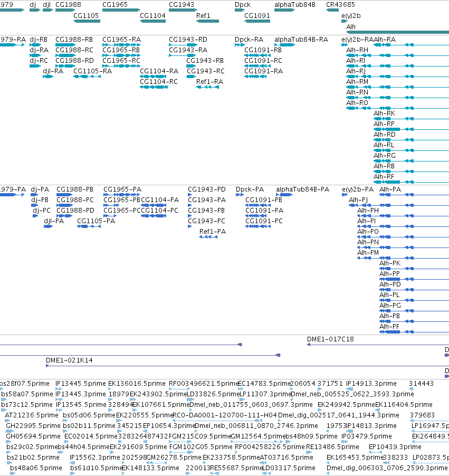The height and width of the screenshot is (476, 449).
Task: Click protein label Alh-PJ
Action: point(358,200)
